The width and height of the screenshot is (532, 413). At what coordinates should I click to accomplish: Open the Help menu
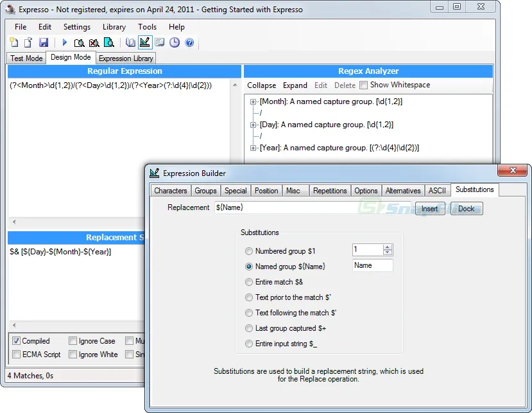click(176, 27)
